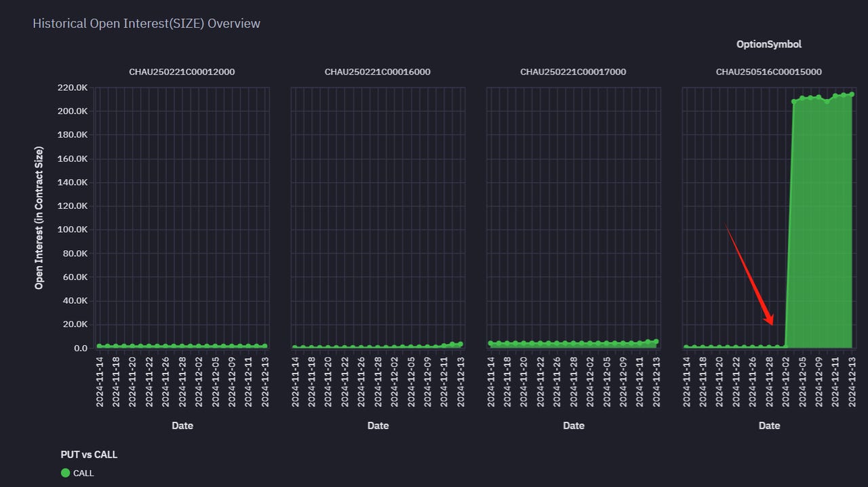Click the 100.0K y-axis tick
Image resolution: width=868 pixels, height=487 pixels.
pyautogui.click(x=71, y=230)
